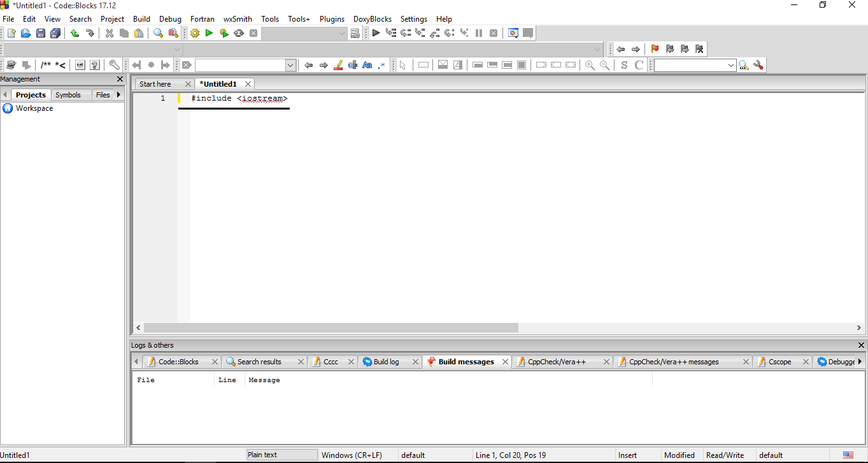Stop the debugger with the crossed icon
Image resolution: width=868 pixels, height=463 pixels.
tap(494, 32)
